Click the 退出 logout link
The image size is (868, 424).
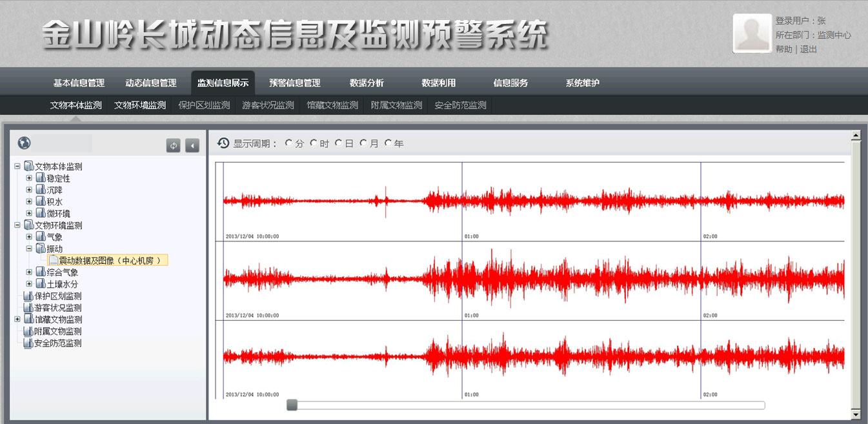click(x=809, y=49)
